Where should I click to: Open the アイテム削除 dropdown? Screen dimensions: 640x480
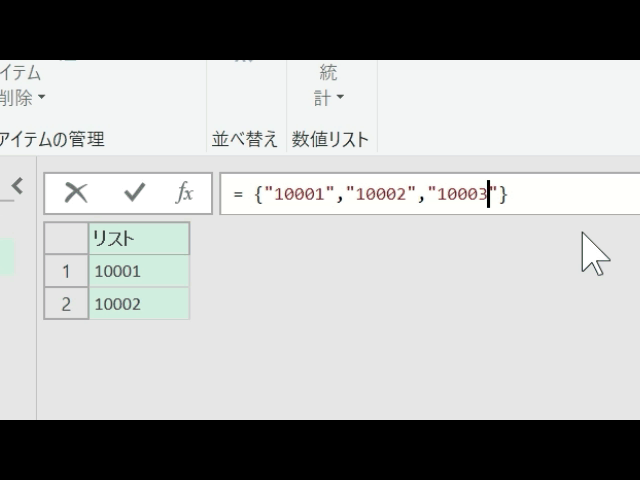pos(22,98)
